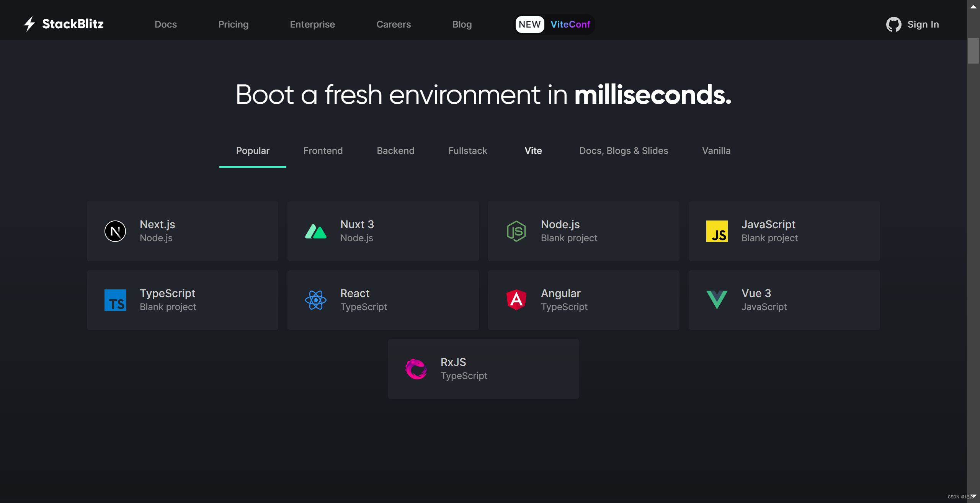Viewport: 980px width, 503px height.
Task: Switch to the Frontend tab
Action: click(x=323, y=150)
